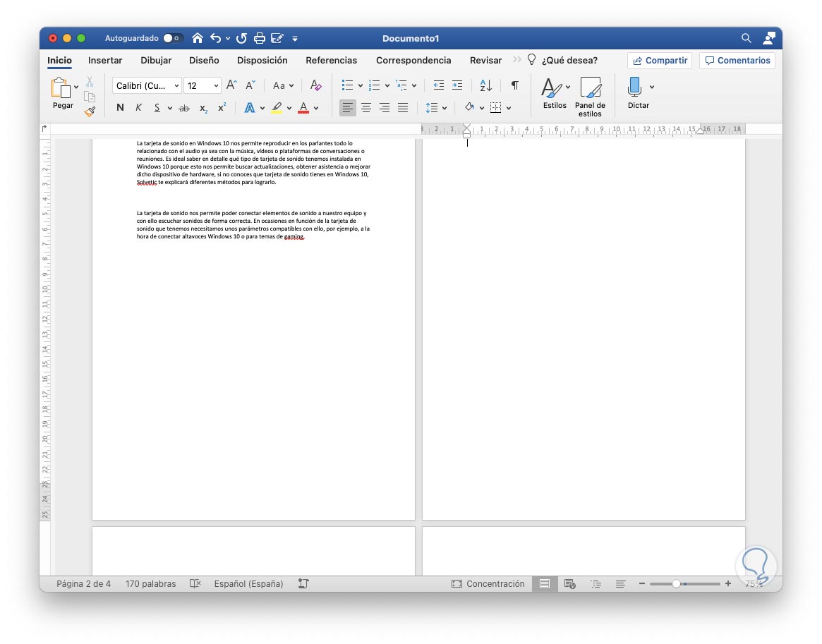
Task: Expand the bullet list options arrow
Action: coord(360,85)
